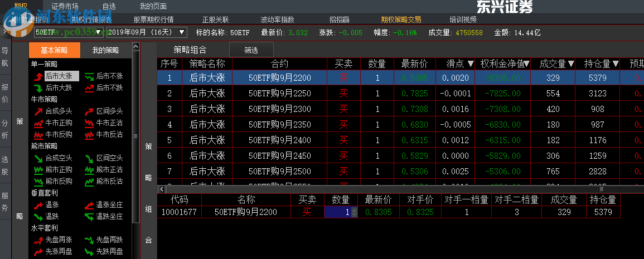The image size is (644, 259).
Task: Open the 2019年09月 expiry month dropdown
Action: pyautogui.click(x=147, y=32)
